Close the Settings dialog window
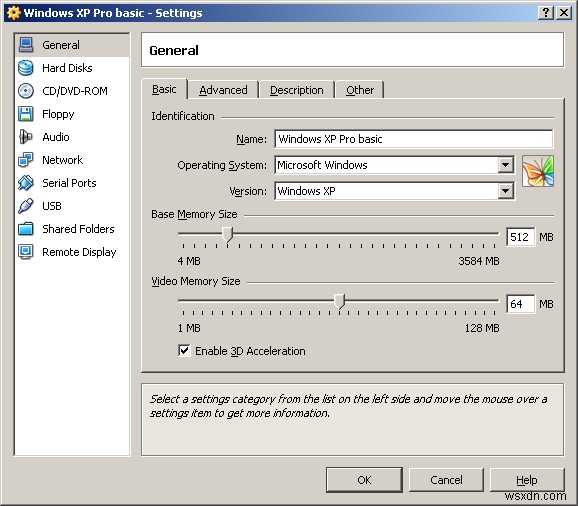This screenshot has height=506, width=578. pyautogui.click(x=564, y=13)
